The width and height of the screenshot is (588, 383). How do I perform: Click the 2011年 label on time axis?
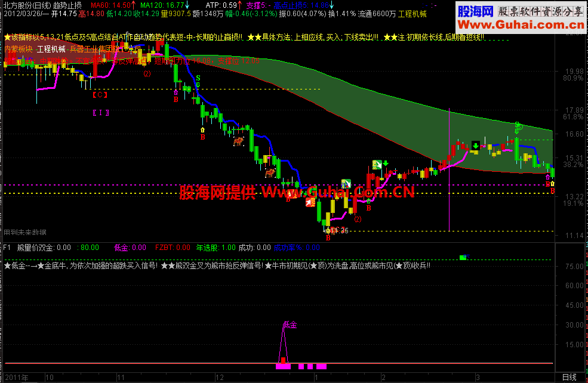pyautogui.click(x=17, y=378)
